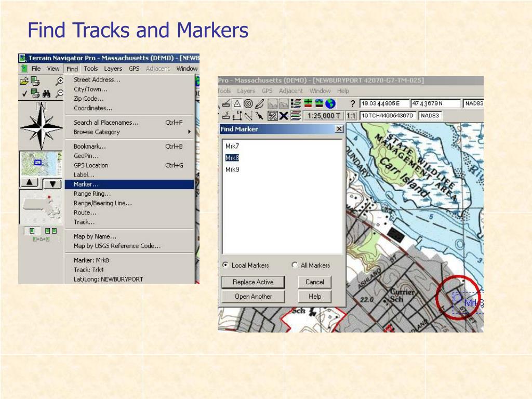The height and width of the screenshot is (399, 532).
Task: Click the Find menu in menu bar
Action: click(72, 69)
